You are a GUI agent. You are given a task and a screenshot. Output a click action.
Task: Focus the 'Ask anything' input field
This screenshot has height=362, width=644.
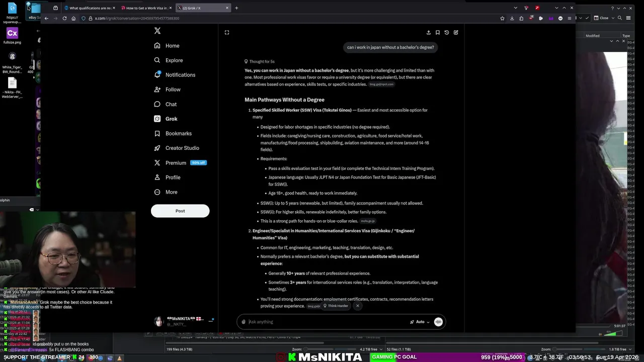327,322
